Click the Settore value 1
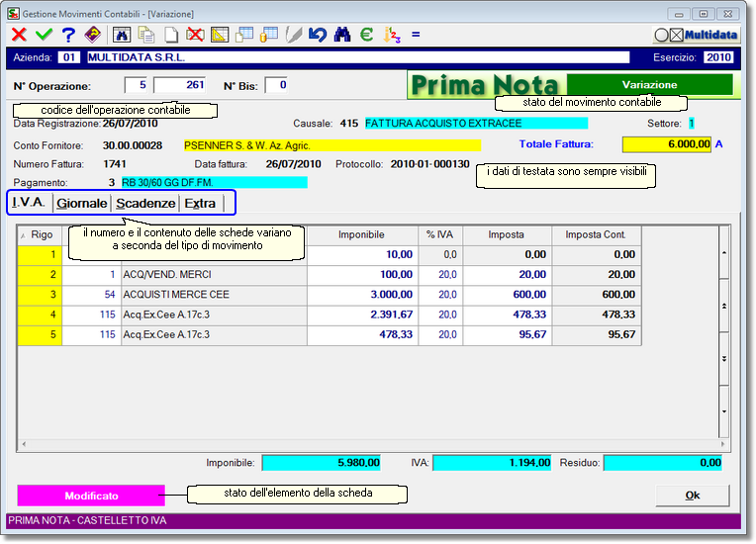Screen dimensions: 756x544 tap(692, 124)
